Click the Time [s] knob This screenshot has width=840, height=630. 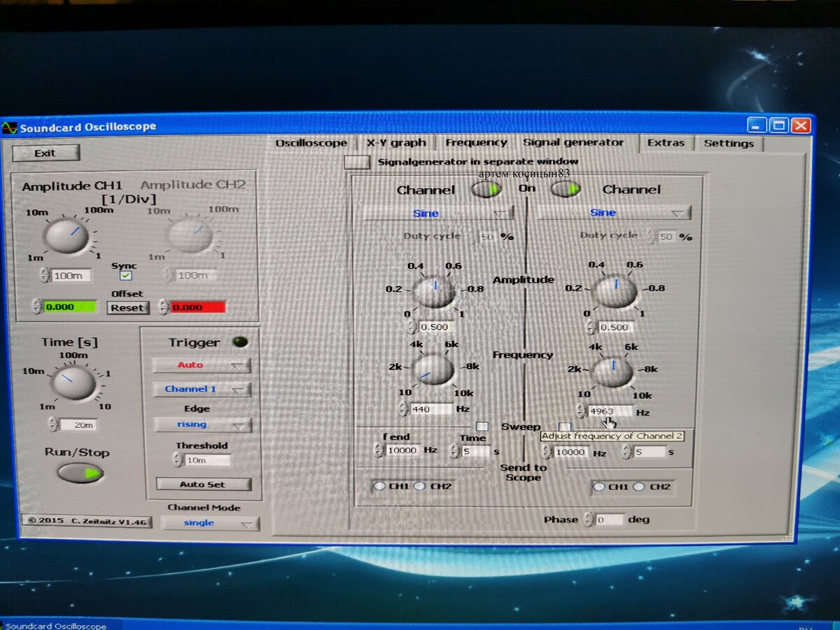tap(73, 381)
